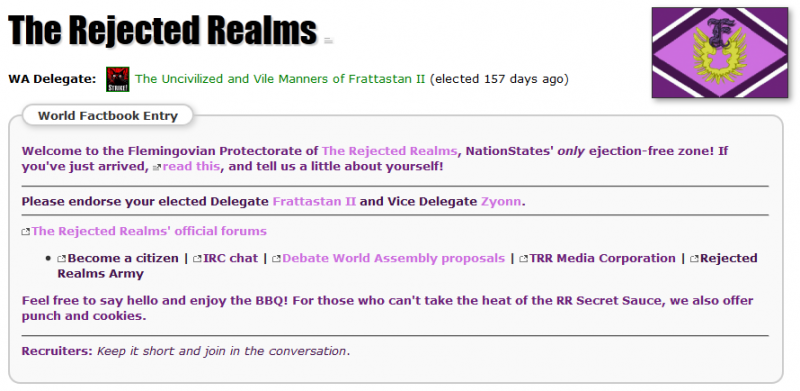Open Vice Delegate Zyonn link

click(501, 201)
